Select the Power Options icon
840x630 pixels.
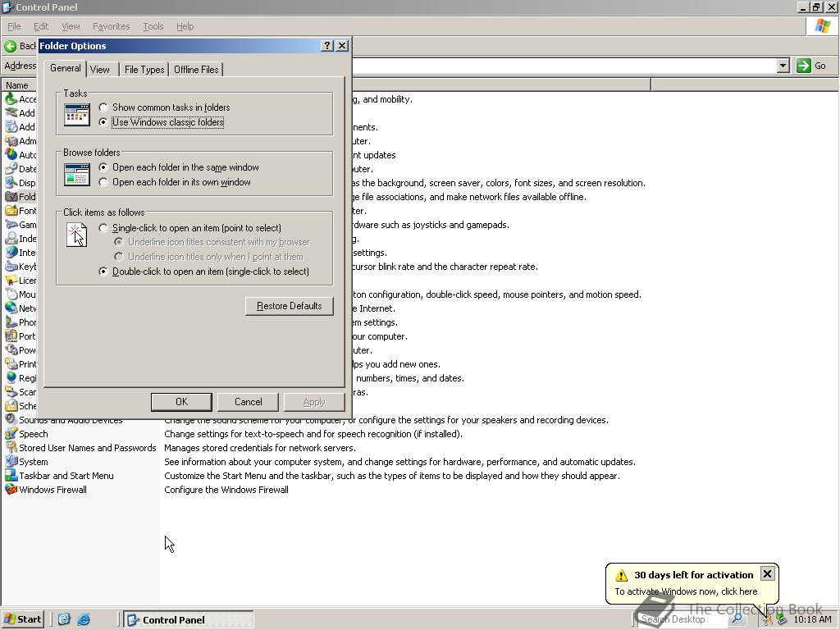pyautogui.click(x=11, y=349)
